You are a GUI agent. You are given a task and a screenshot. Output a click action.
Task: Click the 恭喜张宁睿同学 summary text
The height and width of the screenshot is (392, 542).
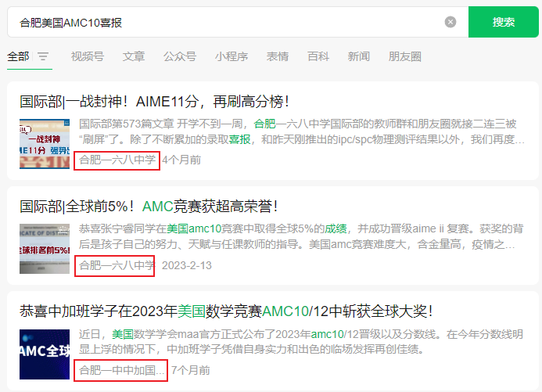(301, 236)
